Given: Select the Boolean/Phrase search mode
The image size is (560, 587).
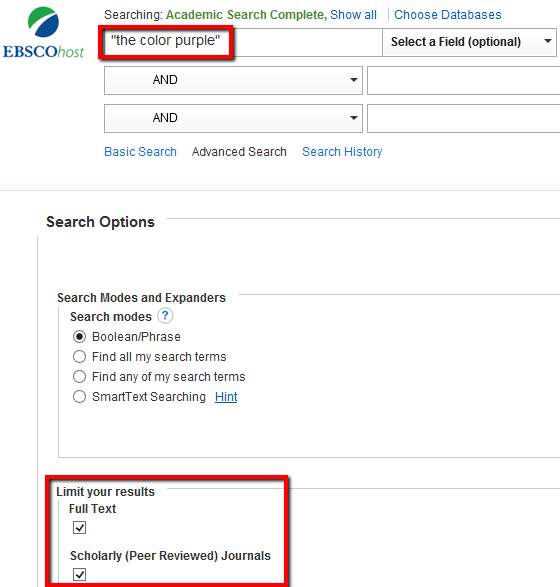Looking at the screenshot, I should 79,337.
